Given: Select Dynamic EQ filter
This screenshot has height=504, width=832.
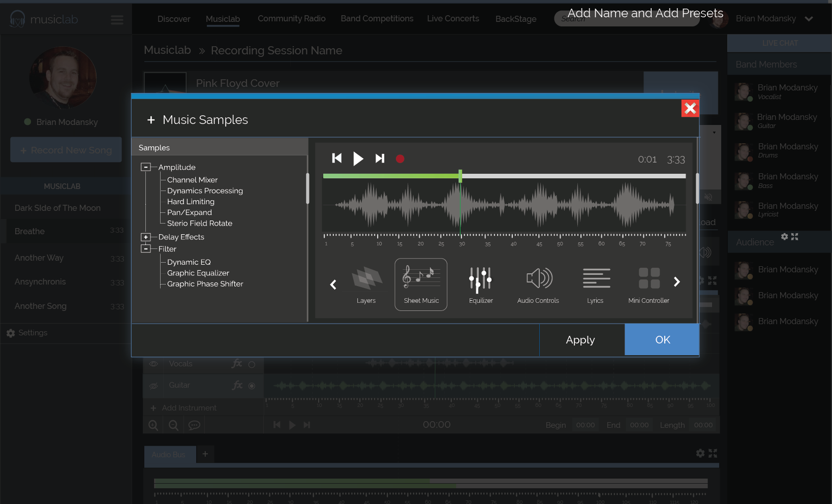Looking at the screenshot, I should [189, 262].
